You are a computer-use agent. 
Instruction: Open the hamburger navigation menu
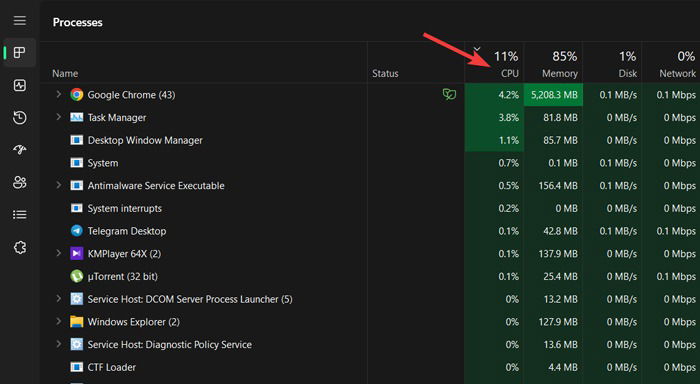pos(20,21)
